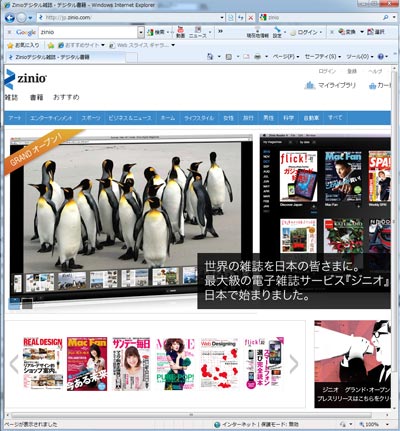The height and width of the screenshot is (431, 400).
Task: Expand the Google toolbar overflow chevron »
Action: [x=220, y=31]
